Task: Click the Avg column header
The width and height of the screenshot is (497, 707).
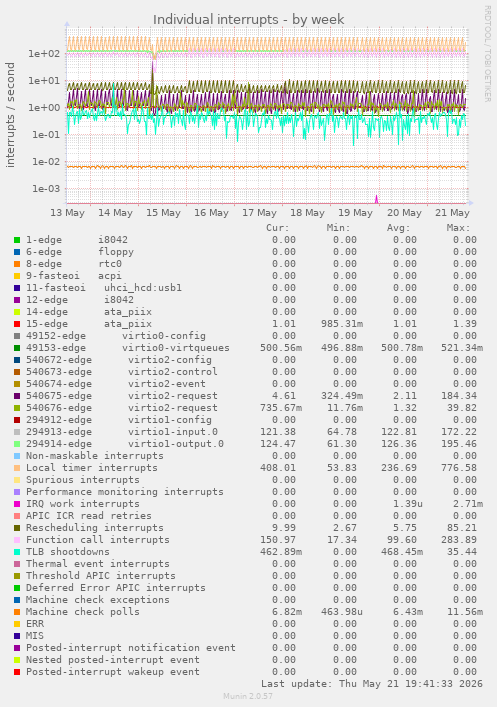Action: tap(398, 228)
